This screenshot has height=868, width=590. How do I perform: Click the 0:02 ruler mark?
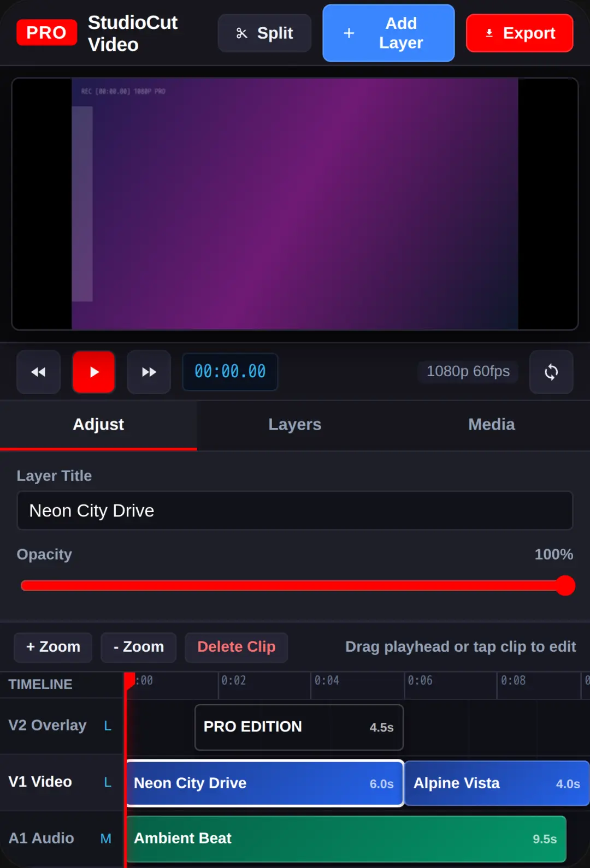click(x=234, y=681)
